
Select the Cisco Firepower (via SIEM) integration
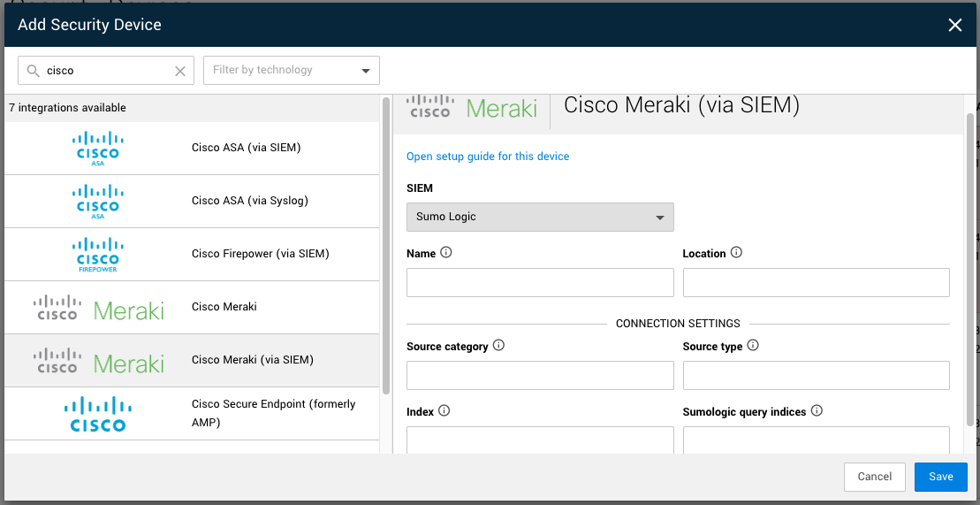point(193,255)
